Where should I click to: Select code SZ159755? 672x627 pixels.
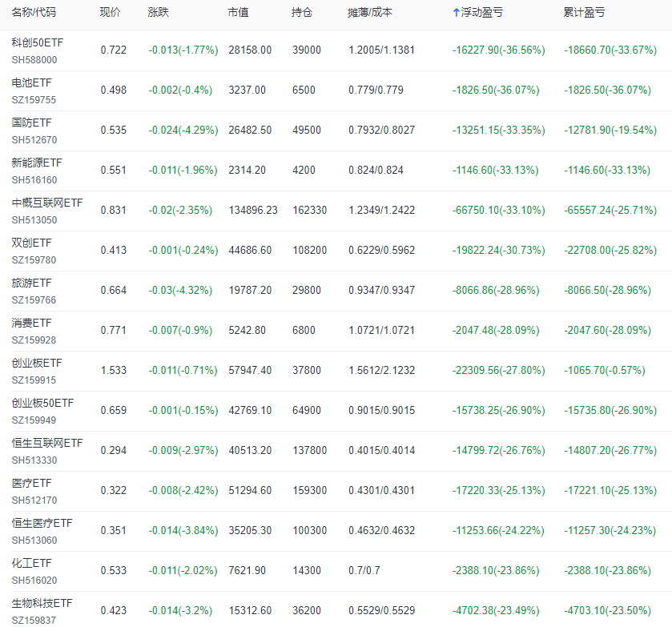pyautogui.click(x=34, y=100)
